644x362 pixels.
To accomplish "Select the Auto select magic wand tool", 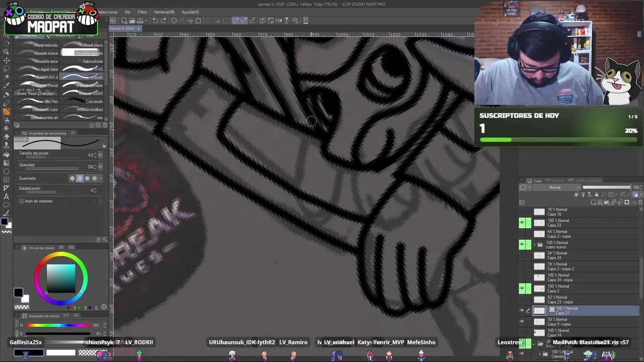I will click(7, 77).
